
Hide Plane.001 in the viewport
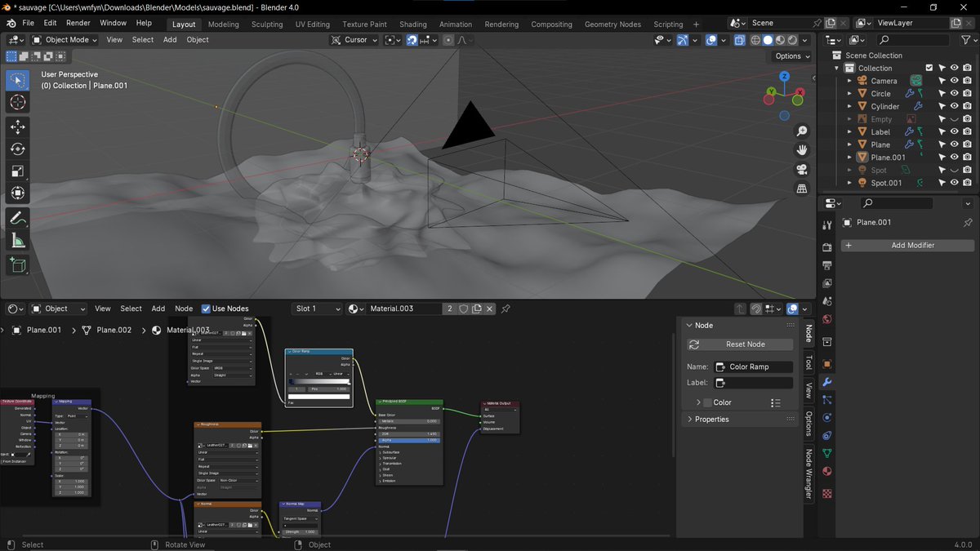(x=954, y=157)
